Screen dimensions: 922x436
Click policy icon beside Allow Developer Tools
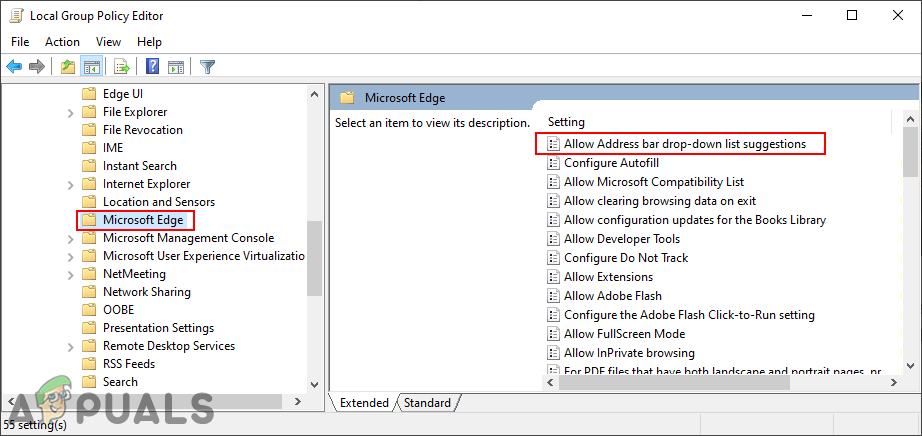553,239
